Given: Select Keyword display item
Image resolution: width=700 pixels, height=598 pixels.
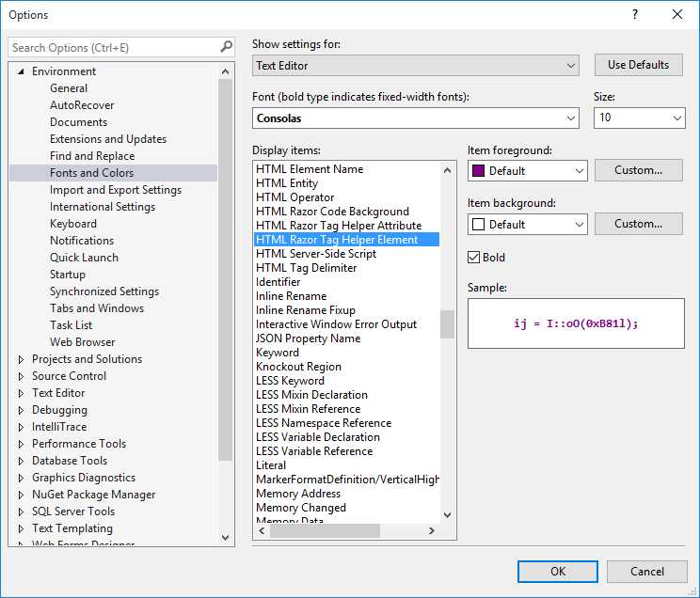Looking at the screenshot, I should 278,353.
